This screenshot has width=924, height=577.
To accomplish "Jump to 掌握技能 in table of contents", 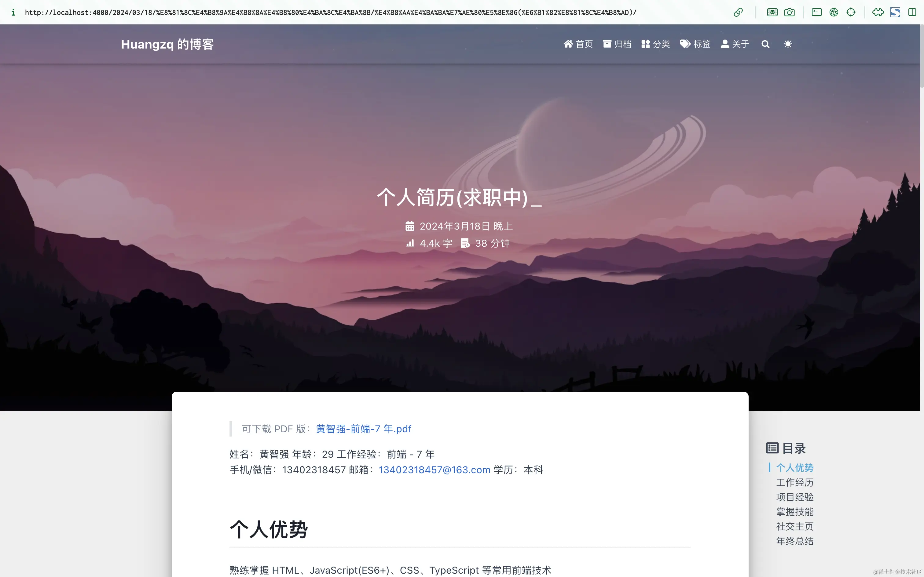I will click(x=794, y=512).
